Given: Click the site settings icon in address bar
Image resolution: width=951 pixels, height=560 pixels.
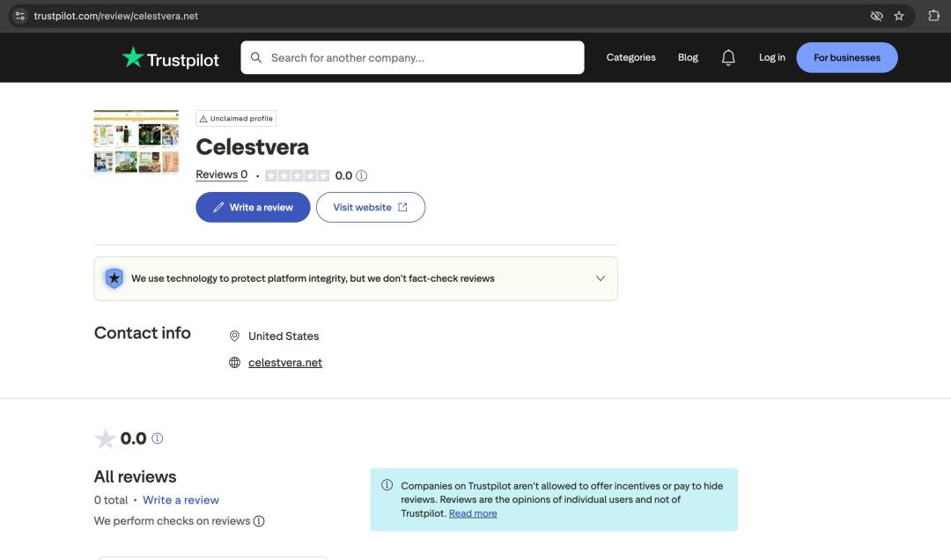Looking at the screenshot, I should [20, 16].
